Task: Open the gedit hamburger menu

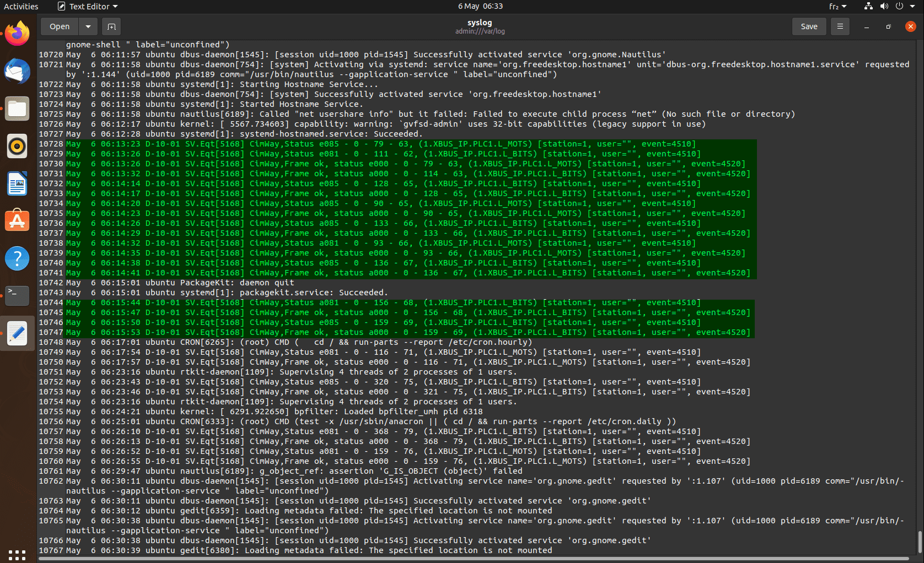Action: (x=840, y=26)
